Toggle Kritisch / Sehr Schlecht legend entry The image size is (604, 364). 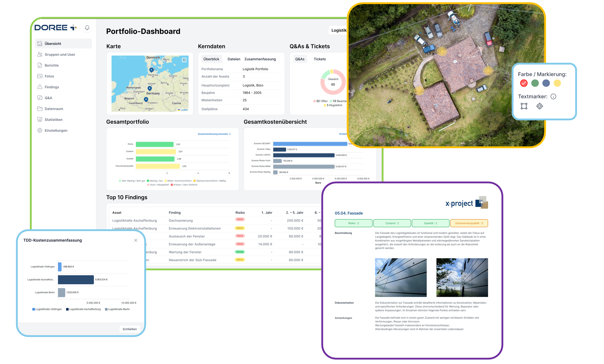(184, 185)
